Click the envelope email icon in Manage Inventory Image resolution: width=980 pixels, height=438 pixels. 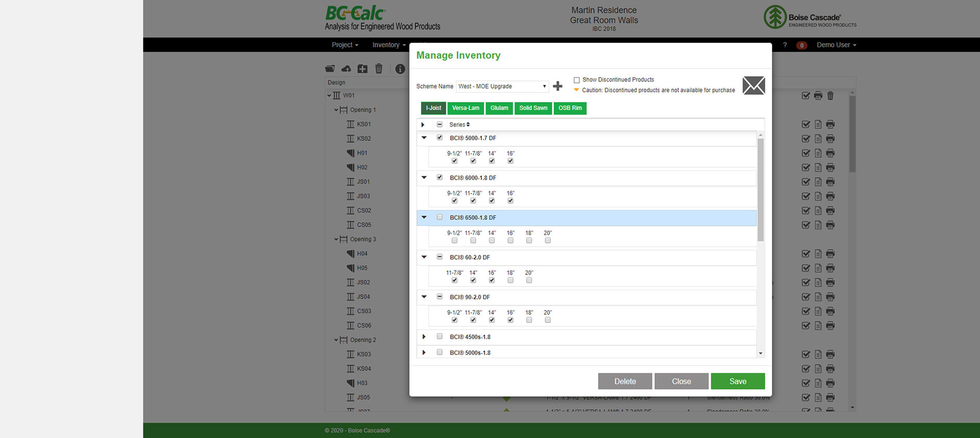pyautogui.click(x=754, y=86)
